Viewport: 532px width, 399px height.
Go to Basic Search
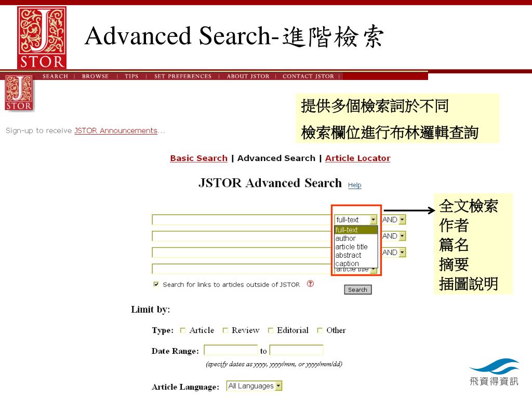(x=199, y=158)
